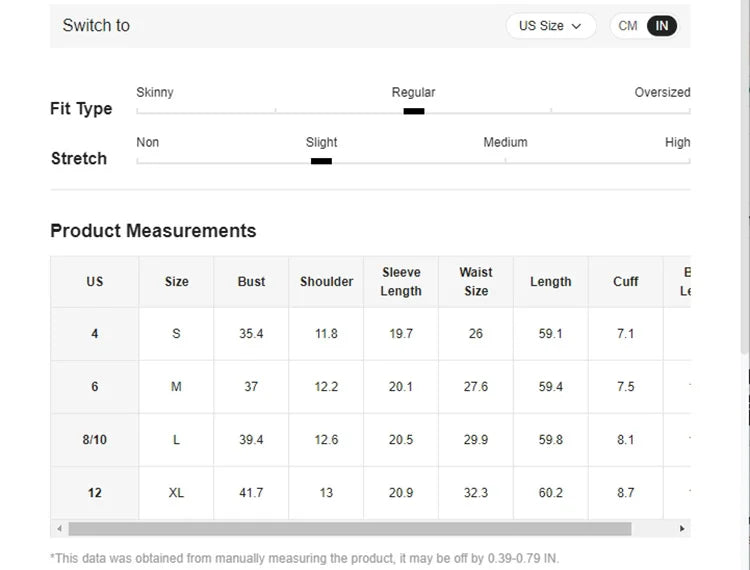Click the chevron arrow beside US Size
The width and height of the screenshot is (750, 570).
577,27
